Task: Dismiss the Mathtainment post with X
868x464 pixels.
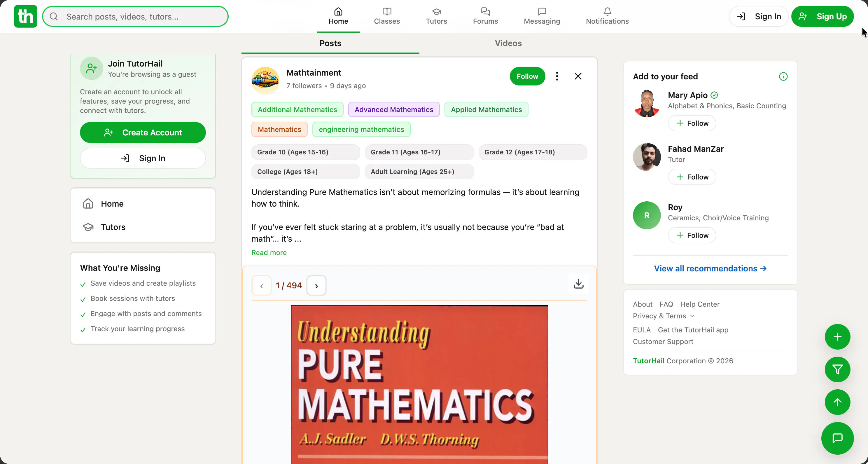Action: (x=578, y=76)
